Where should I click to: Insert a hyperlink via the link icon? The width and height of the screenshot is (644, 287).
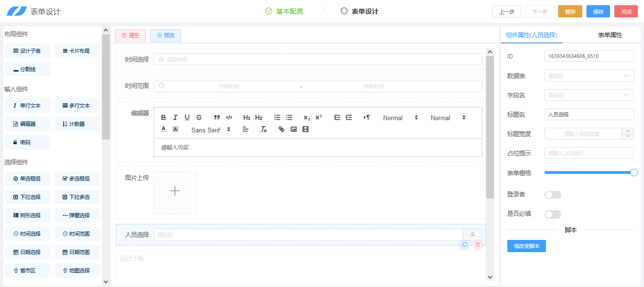(x=281, y=129)
